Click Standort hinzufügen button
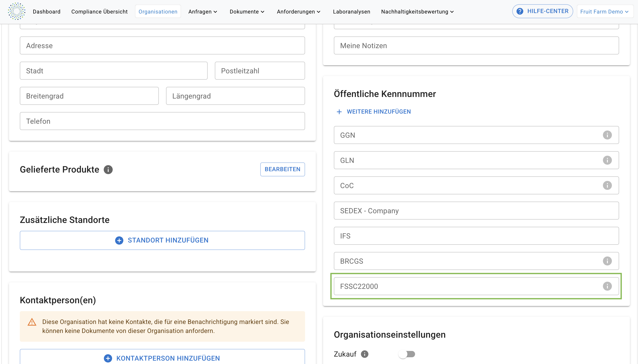Image resolution: width=638 pixels, height=364 pixels. point(162,240)
